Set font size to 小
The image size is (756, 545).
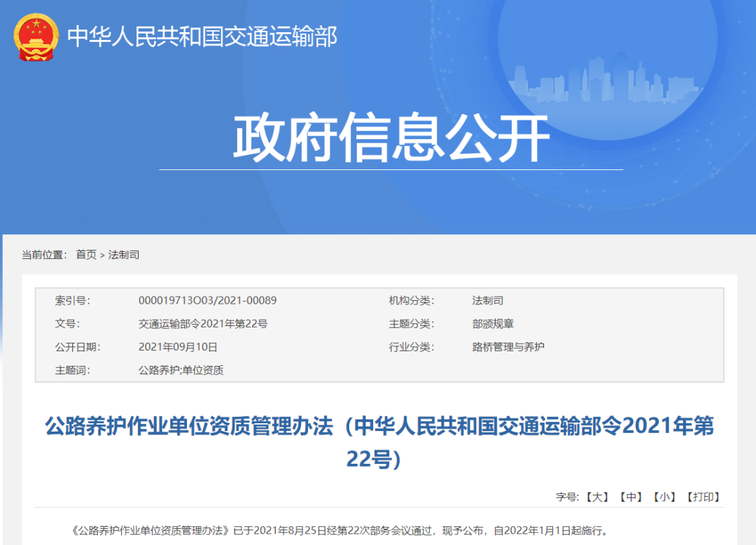click(x=664, y=497)
